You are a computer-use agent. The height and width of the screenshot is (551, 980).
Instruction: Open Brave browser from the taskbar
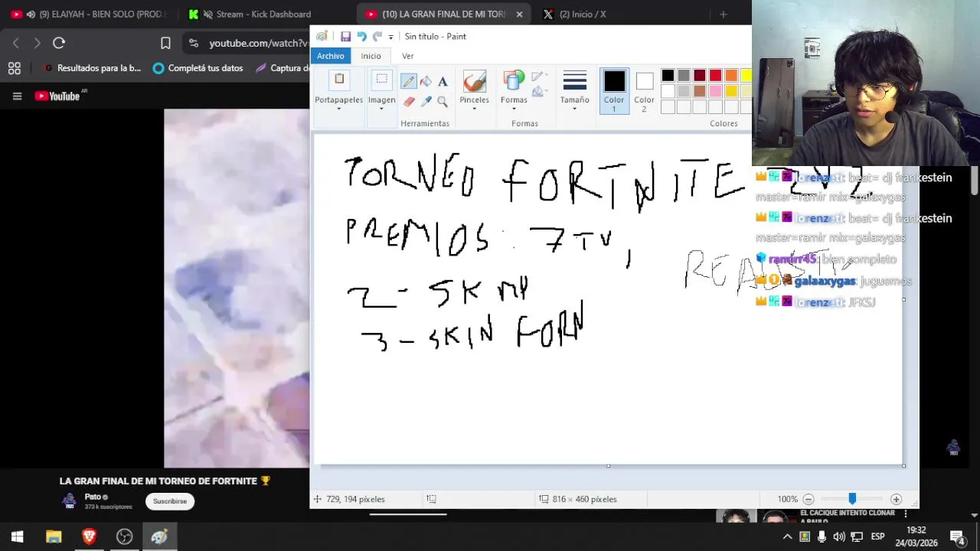click(89, 536)
